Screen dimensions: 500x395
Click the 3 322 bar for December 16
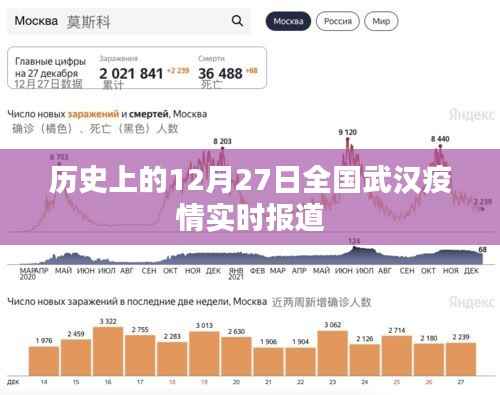108,352
